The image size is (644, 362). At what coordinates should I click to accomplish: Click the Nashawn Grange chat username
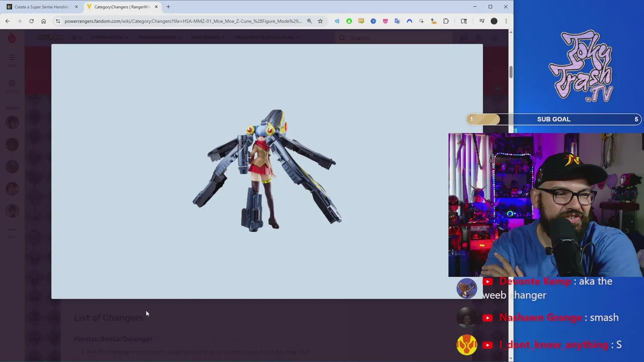click(540, 318)
